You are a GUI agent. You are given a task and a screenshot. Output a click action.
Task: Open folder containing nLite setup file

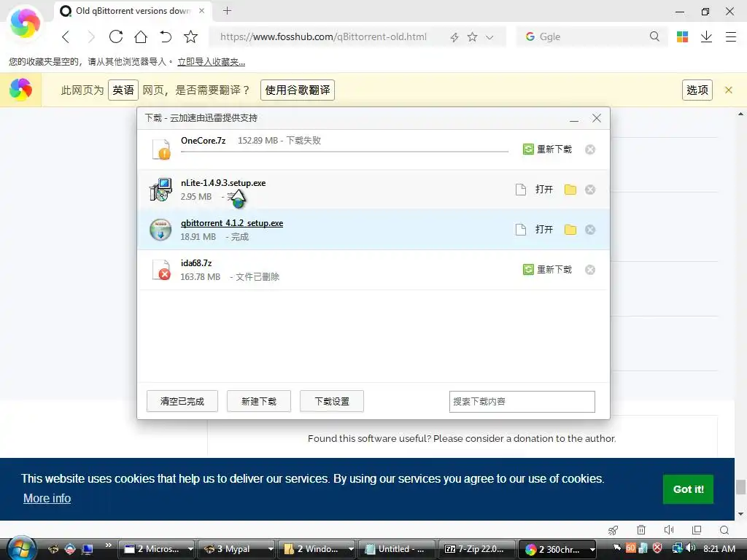(x=570, y=190)
